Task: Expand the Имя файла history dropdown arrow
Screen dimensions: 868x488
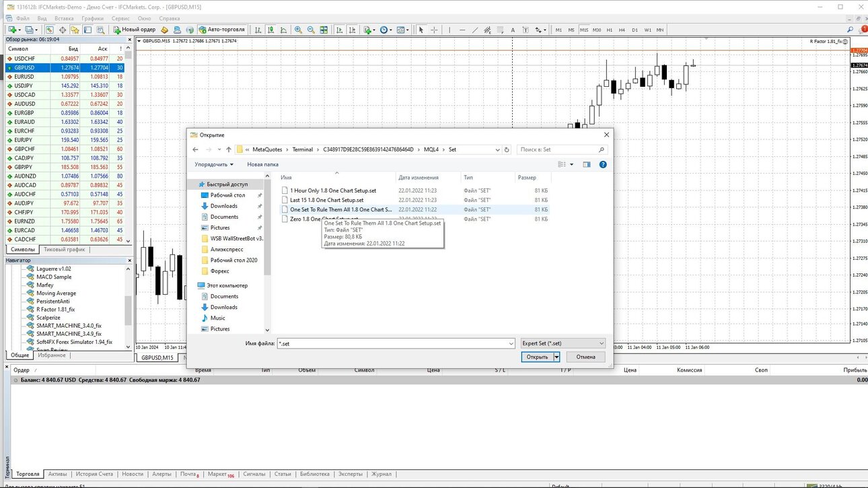Action: point(511,343)
